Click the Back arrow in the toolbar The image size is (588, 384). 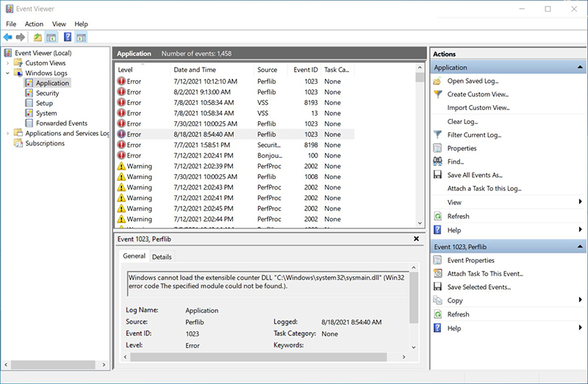pos(8,37)
